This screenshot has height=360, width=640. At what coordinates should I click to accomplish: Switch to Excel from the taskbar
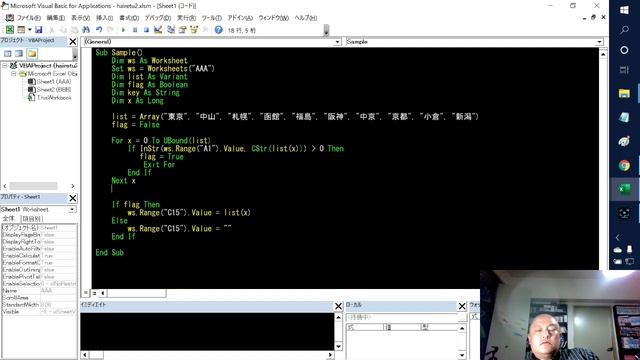click(x=624, y=189)
